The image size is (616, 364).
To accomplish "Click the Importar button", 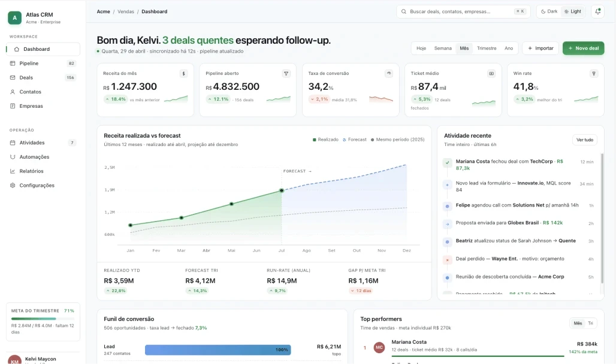I will pyautogui.click(x=540, y=48).
